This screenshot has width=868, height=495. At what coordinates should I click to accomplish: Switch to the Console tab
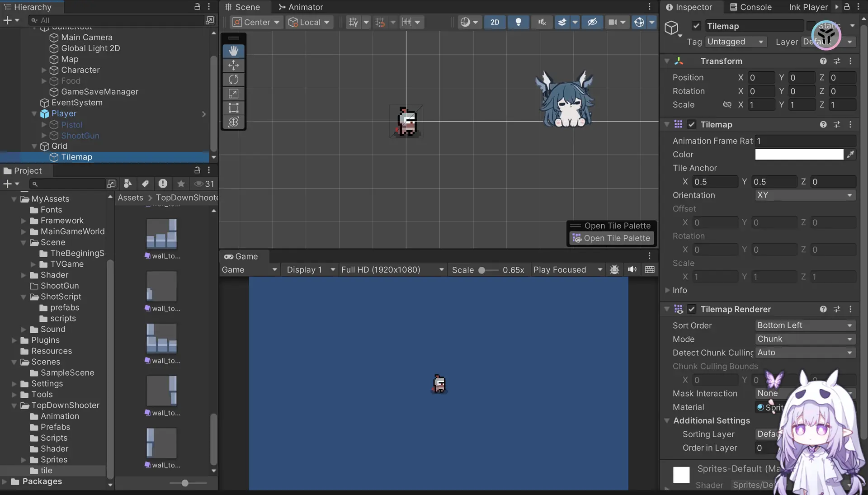click(750, 7)
